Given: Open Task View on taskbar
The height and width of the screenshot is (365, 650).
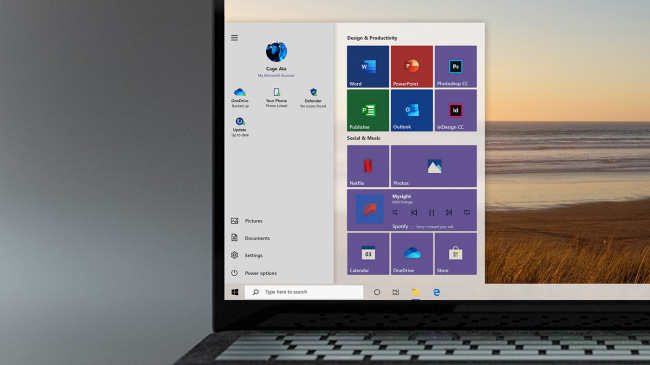Looking at the screenshot, I should [396, 292].
